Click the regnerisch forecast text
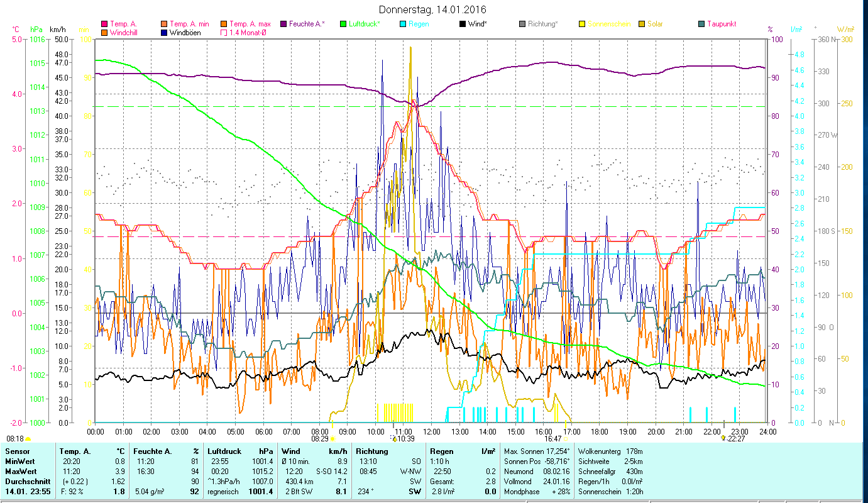The width and height of the screenshot is (868, 503). click(x=223, y=491)
